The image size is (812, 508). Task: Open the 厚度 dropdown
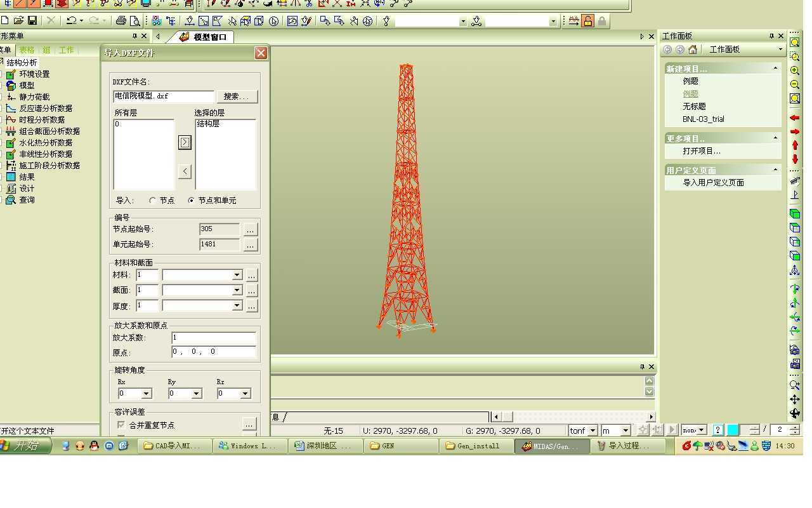[237, 305]
